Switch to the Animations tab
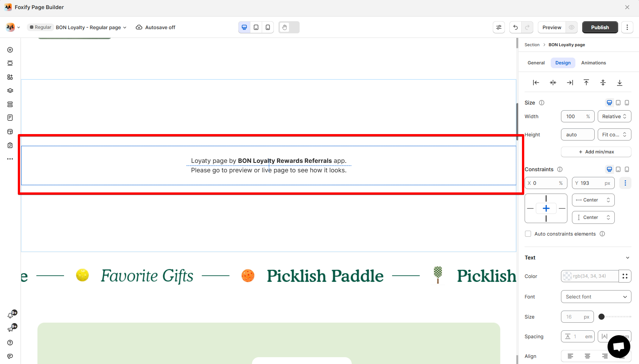 (594, 63)
